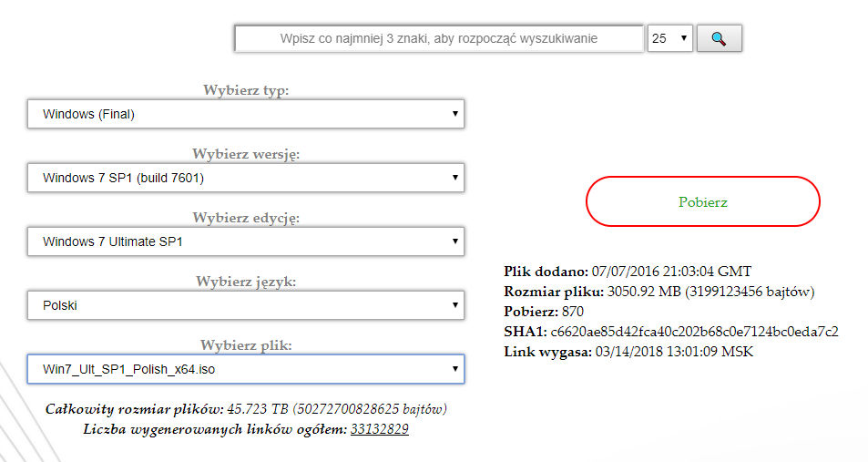The height and width of the screenshot is (462, 868).
Task: Click the Pobierz download button
Action: click(x=703, y=201)
